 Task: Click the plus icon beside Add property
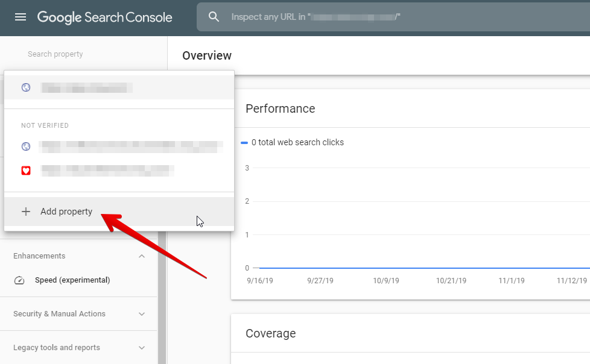(26, 212)
